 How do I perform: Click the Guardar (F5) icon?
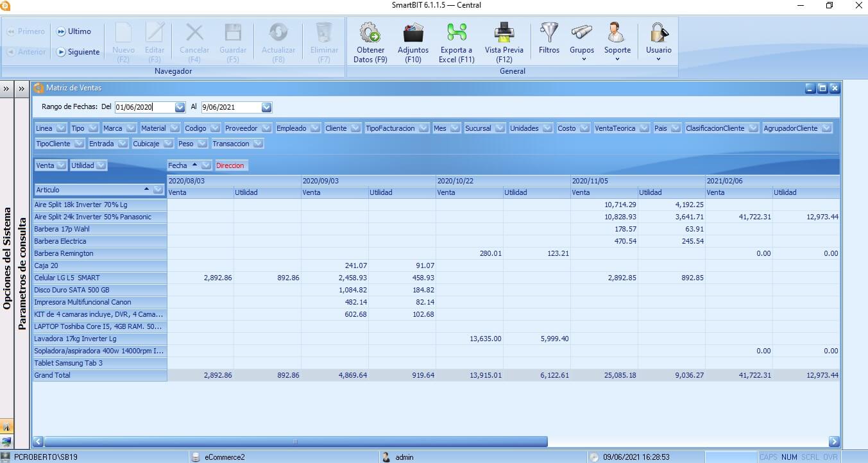point(233,32)
